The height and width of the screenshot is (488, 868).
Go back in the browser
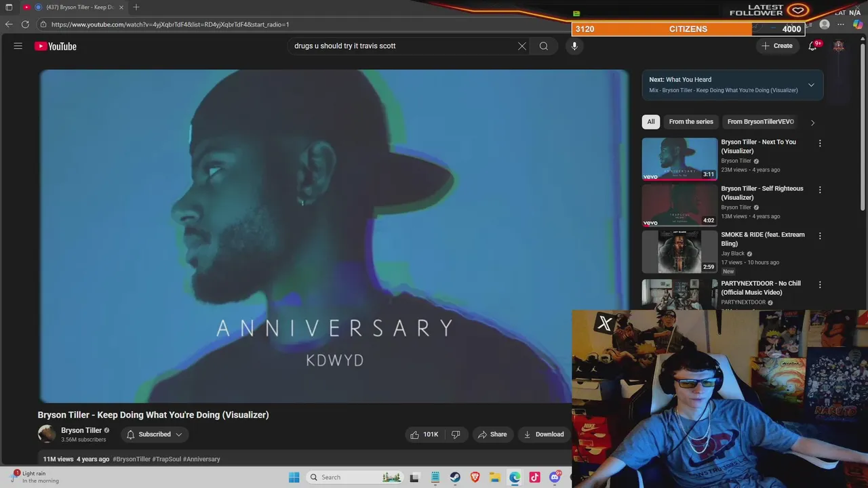pyautogui.click(x=9, y=24)
